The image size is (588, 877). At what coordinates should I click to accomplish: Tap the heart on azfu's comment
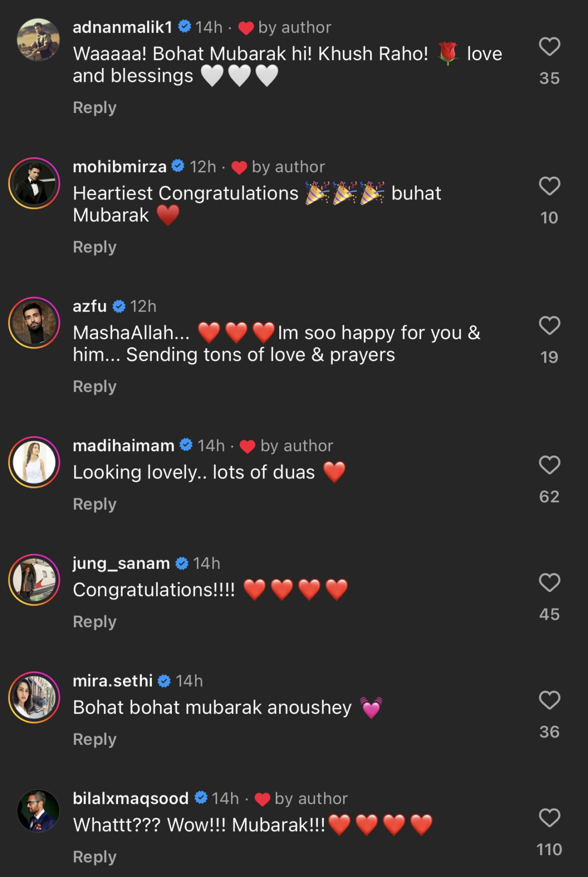549,326
